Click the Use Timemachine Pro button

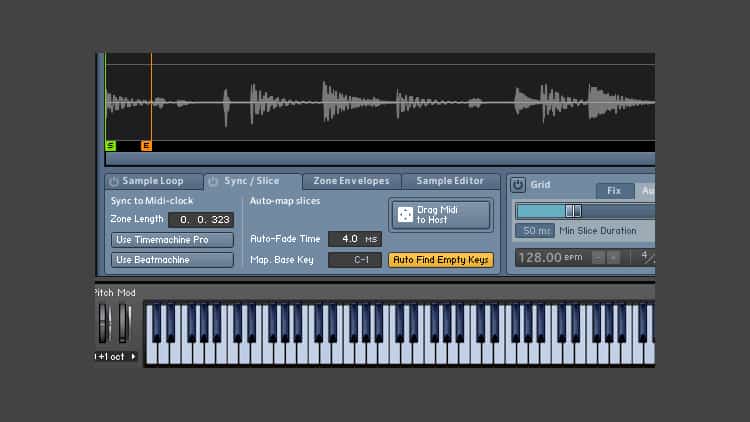coord(172,240)
